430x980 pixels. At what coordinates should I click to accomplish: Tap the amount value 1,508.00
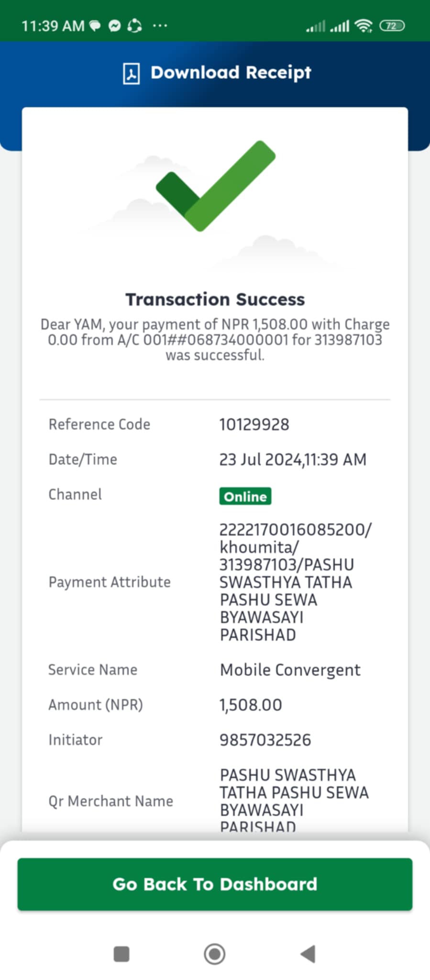(x=251, y=705)
